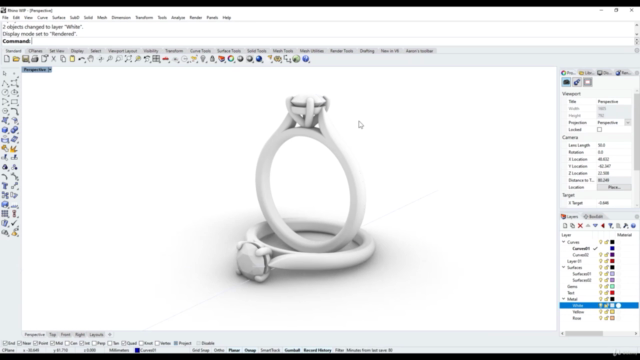This screenshot has height=360, width=640.
Task: Collapse the Curves layer group
Action: tap(564, 242)
